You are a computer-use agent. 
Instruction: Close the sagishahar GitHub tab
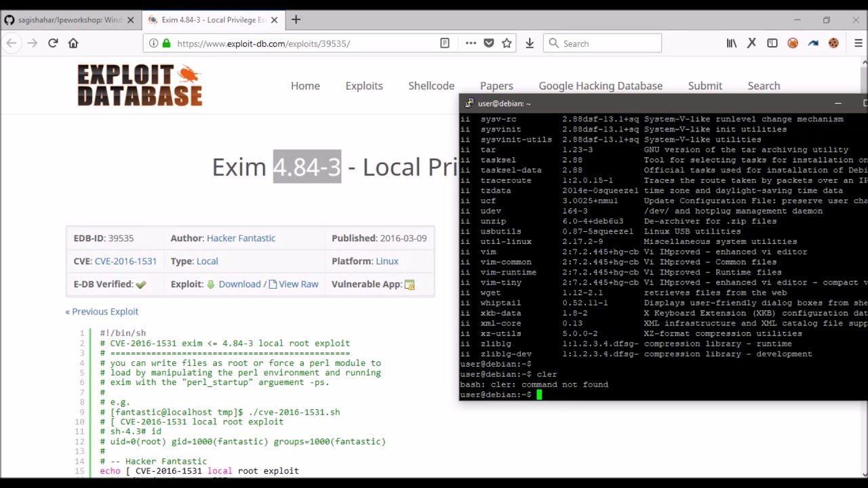[131, 20]
